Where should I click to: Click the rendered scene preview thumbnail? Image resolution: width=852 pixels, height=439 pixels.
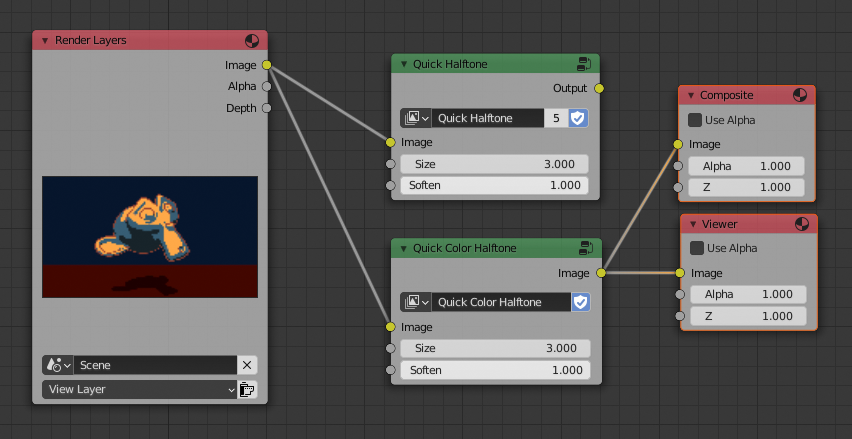coord(150,237)
